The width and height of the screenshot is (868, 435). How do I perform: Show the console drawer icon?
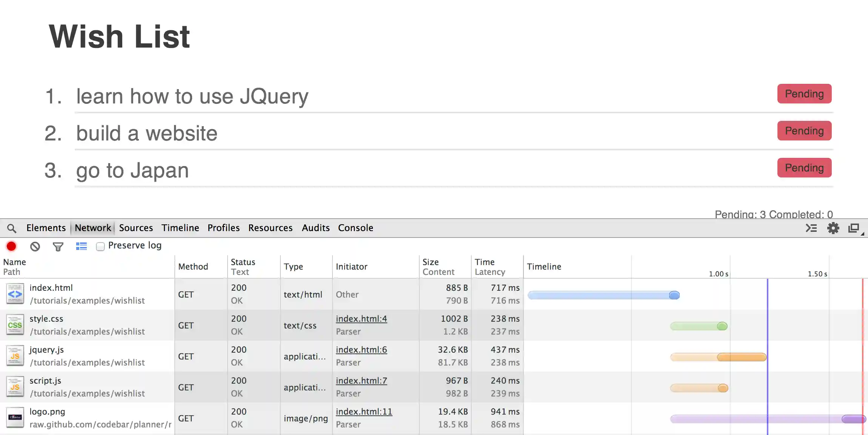tap(811, 228)
